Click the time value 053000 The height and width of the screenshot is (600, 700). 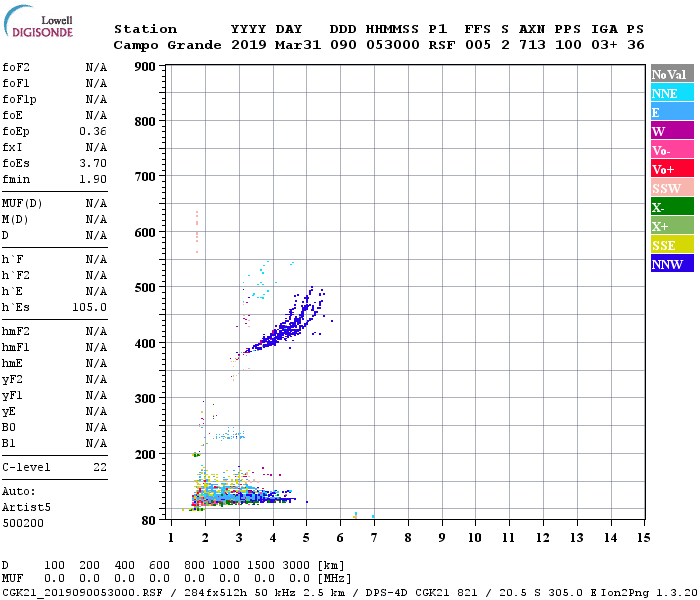click(393, 45)
